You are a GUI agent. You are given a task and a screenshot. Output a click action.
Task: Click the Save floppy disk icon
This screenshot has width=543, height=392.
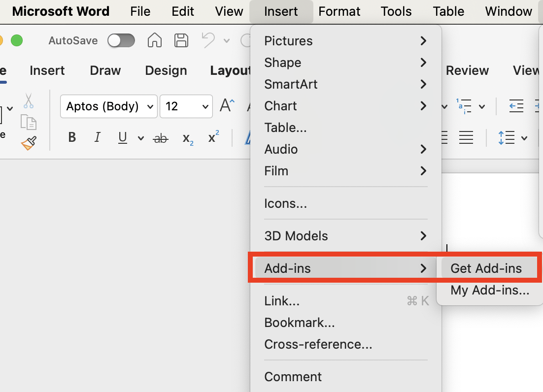(181, 40)
